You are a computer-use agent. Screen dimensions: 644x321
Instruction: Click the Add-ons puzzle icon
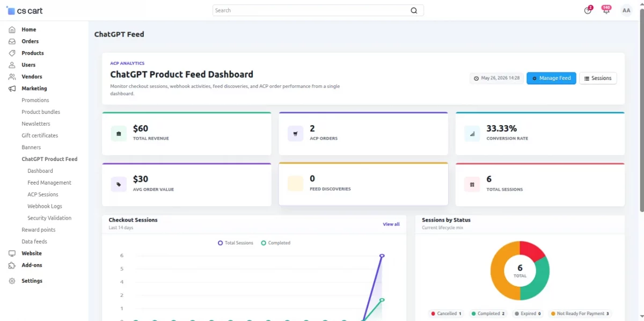tap(12, 265)
